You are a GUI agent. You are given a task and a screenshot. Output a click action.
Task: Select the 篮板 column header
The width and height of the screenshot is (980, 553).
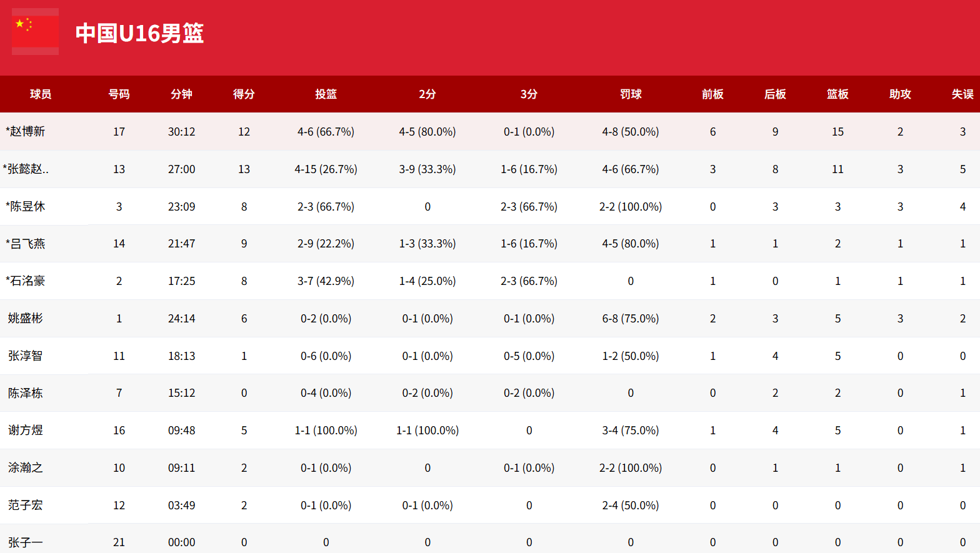click(837, 94)
